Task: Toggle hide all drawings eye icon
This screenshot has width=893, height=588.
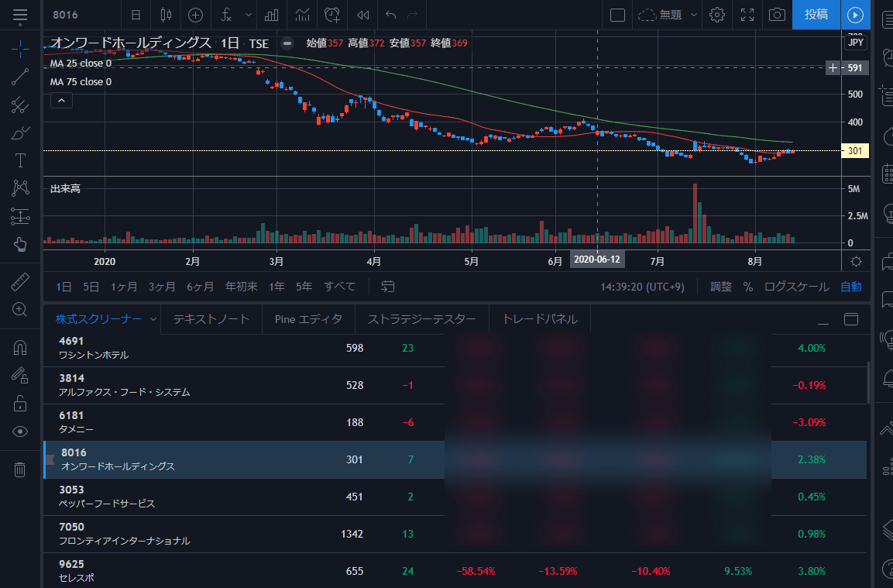Action: tap(21, 432)
